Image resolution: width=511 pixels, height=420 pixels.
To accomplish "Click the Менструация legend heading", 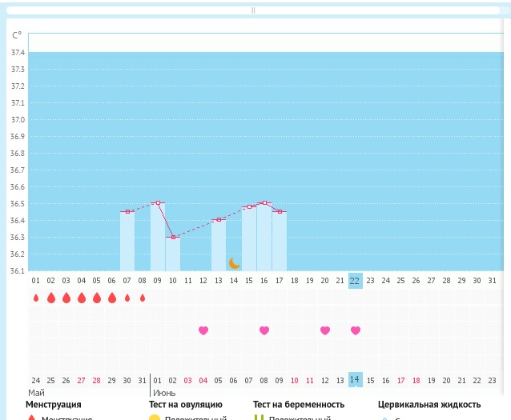I will point(53,405).
